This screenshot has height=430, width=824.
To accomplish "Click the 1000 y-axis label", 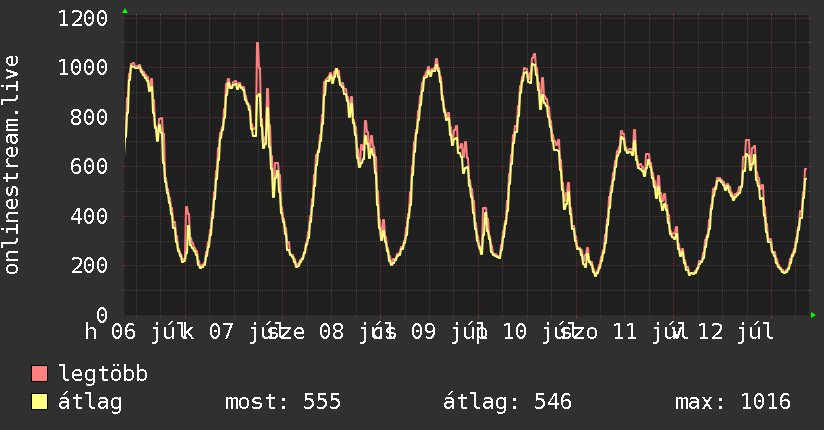I will click(x=83, y=68).
